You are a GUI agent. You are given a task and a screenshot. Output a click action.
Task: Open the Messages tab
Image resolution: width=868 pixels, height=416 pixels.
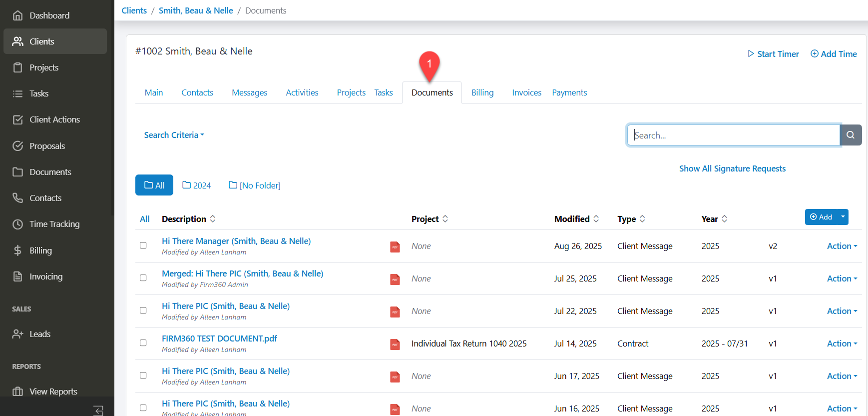point(249,92)
